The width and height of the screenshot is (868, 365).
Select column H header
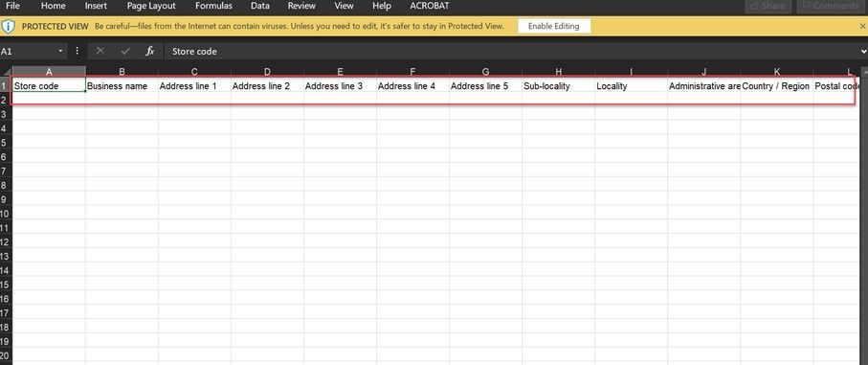559,71
